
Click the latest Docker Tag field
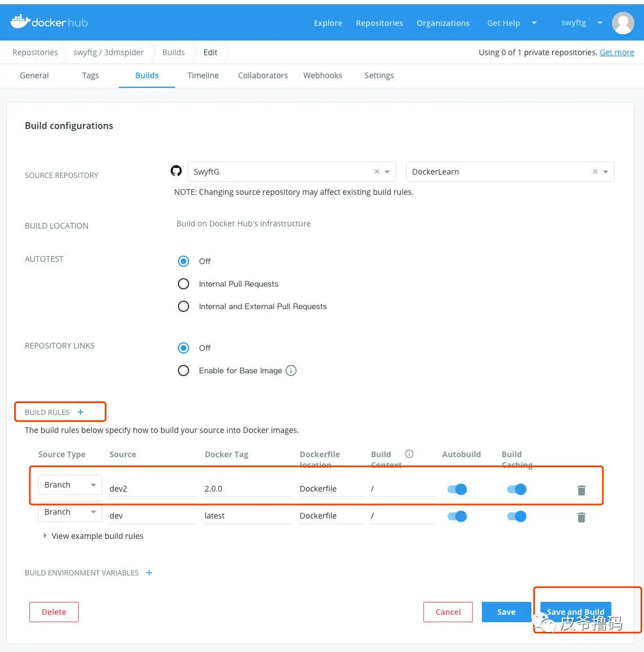pos(248,516)
